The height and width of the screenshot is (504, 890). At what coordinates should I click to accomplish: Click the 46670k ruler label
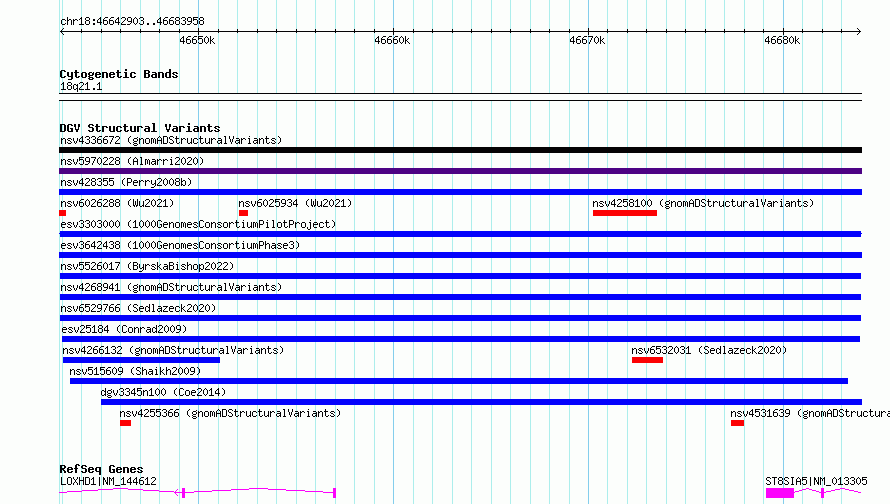coord(587,40)
